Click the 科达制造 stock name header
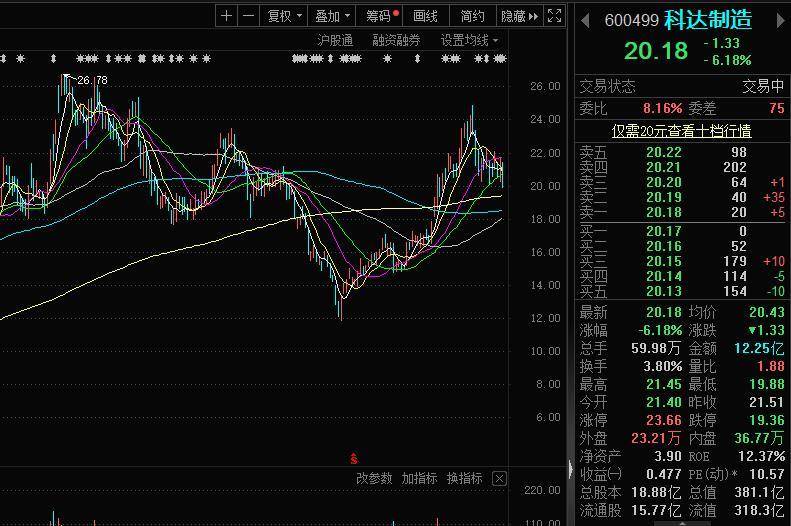 [709, 21]
